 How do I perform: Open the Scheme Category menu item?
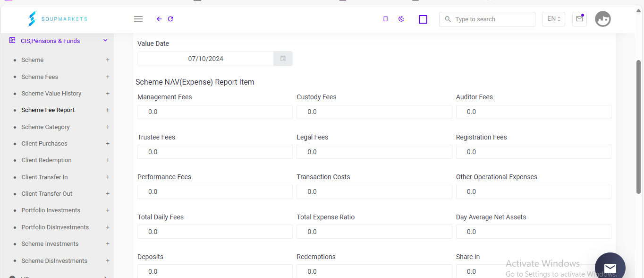[45, 127]
